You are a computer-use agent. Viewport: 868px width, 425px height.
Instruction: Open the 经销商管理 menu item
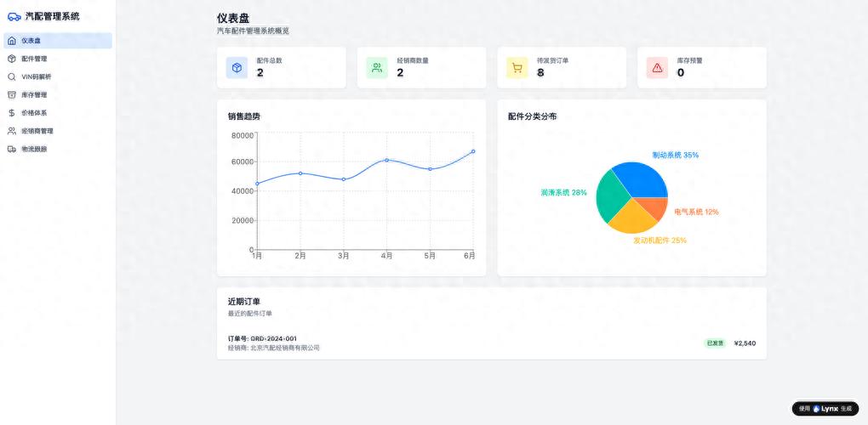pyautogui.click(x=58, y=131)
